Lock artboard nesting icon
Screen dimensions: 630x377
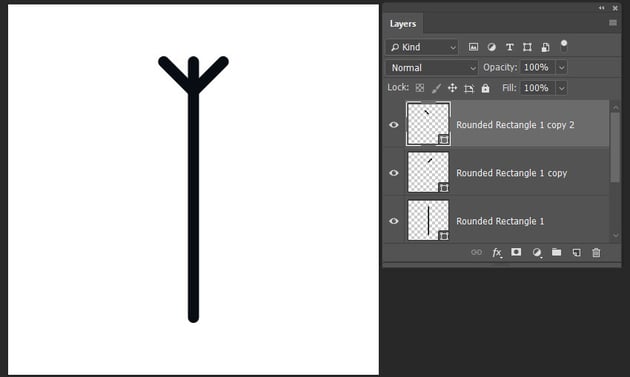click(469, 88)
